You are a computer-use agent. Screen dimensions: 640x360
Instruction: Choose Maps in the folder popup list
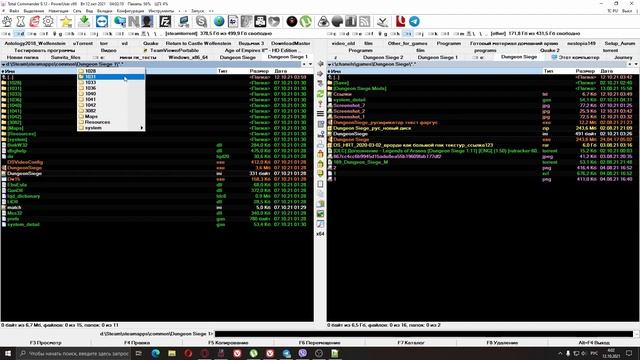[x=111, y=116]
